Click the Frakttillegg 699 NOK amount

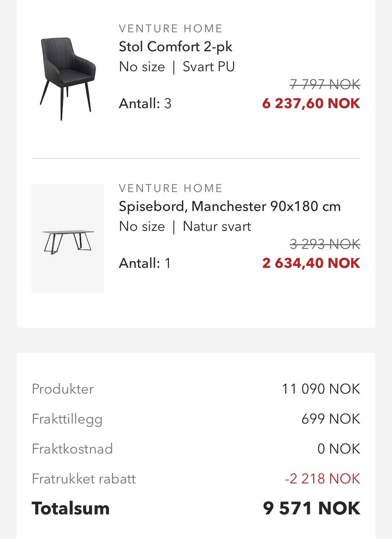point(331,419)
